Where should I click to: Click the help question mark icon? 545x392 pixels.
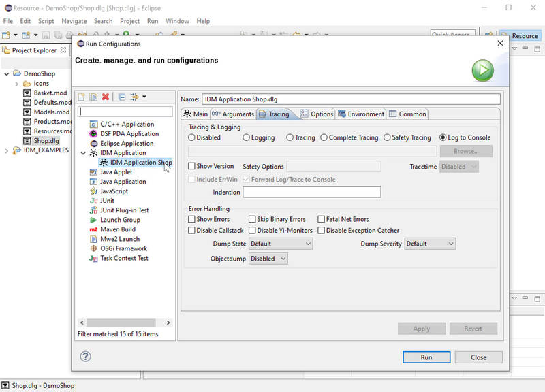[86, 357]
